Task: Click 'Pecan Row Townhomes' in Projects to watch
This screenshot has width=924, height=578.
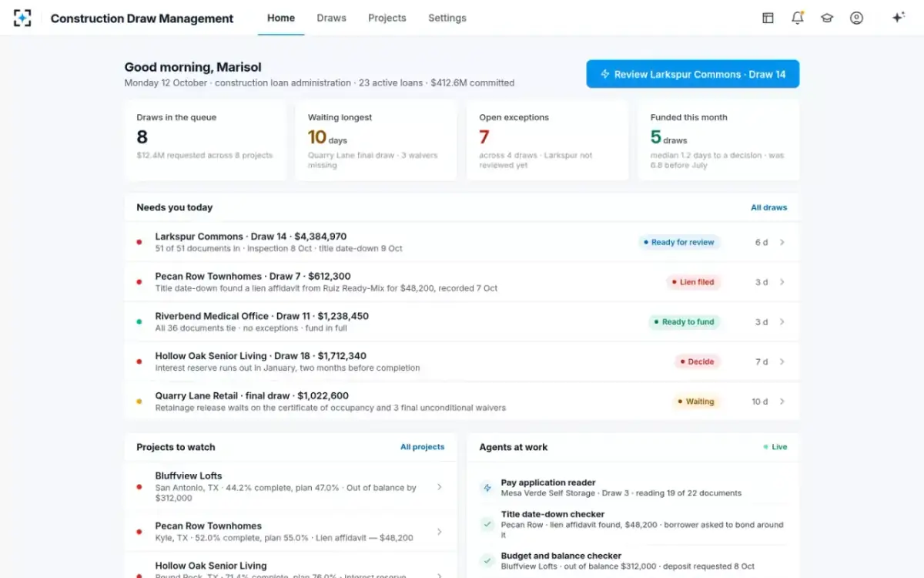Action: pyautogui.click(x=209, y=526)
